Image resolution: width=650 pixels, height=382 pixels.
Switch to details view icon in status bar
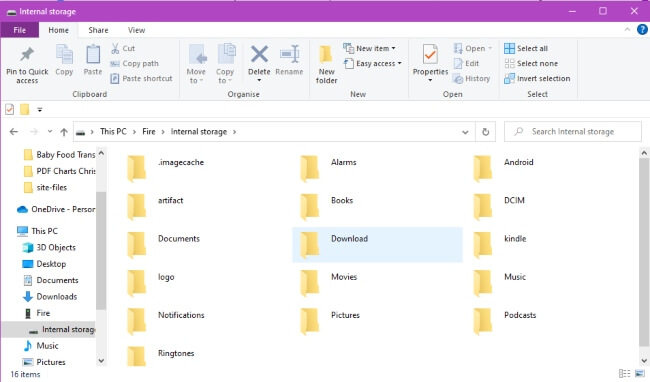pyautogui.click(x=624, y=373)
